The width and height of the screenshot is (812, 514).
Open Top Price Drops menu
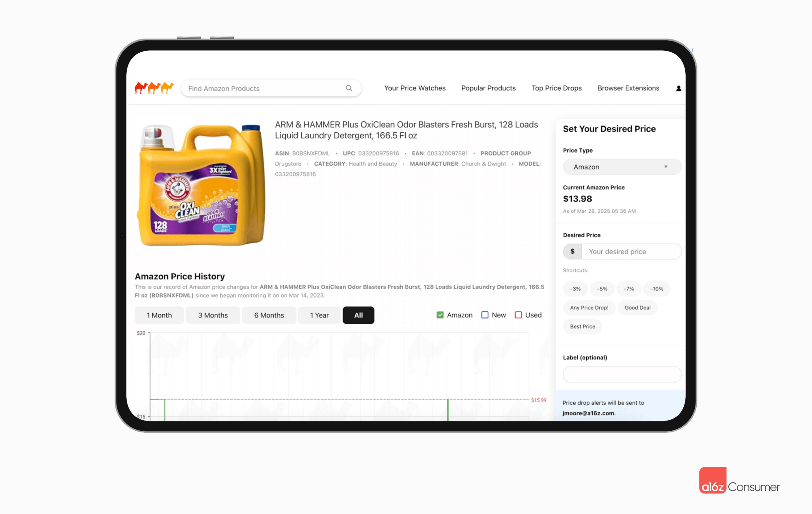557,88
